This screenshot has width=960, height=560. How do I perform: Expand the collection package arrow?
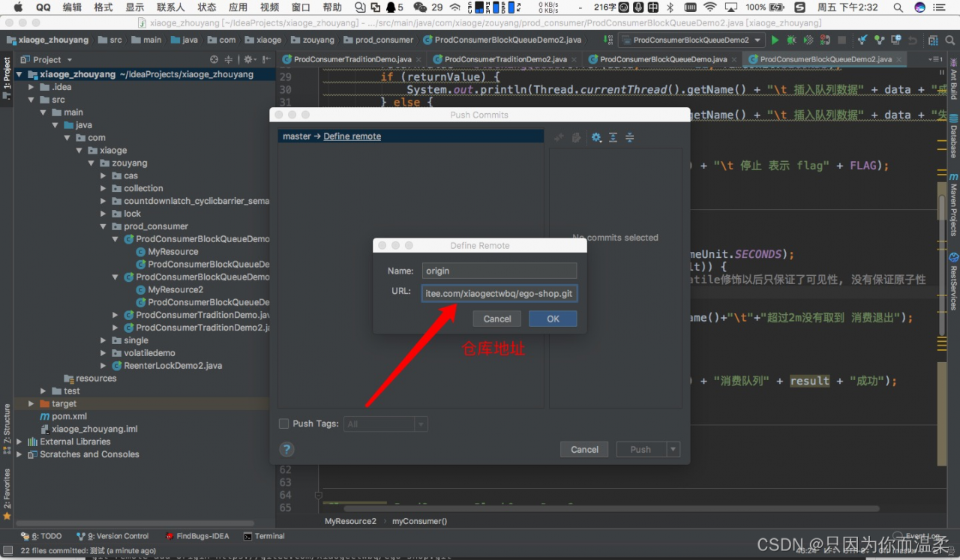103,188
